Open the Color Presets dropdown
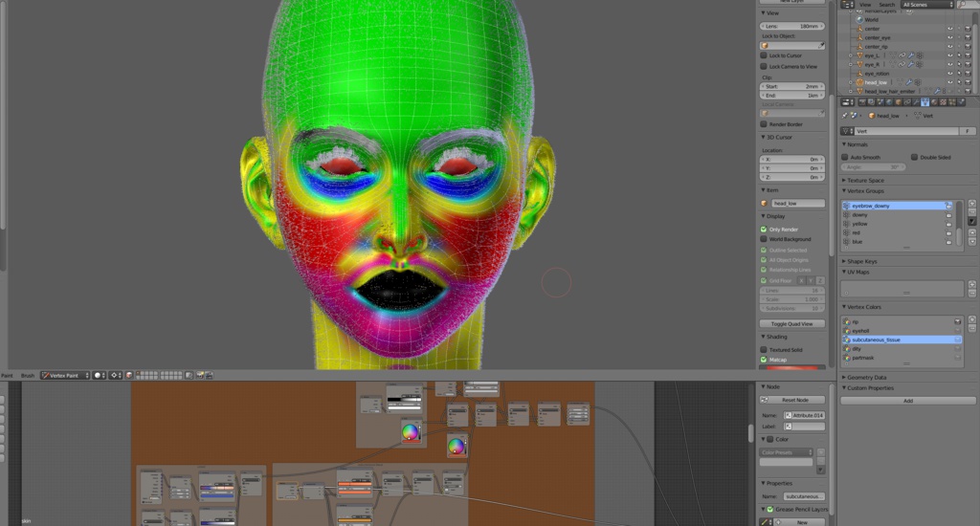This screenshot has height=526, width=980. click(x=787, y=452)
